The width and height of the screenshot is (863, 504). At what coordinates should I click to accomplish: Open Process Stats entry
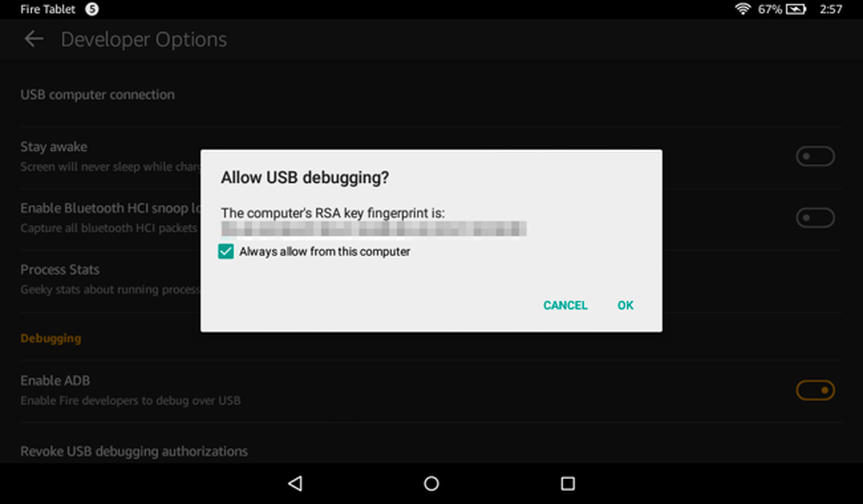[x=110, y=279]
